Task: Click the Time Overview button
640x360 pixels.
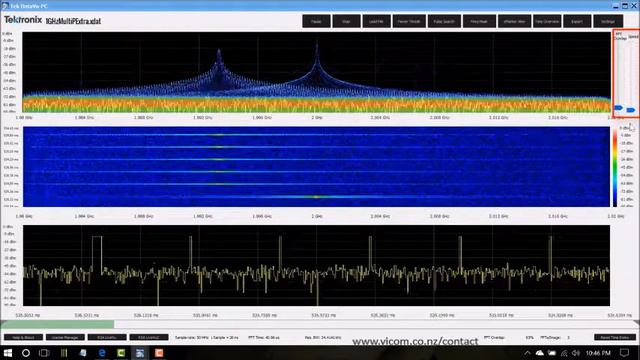Action: (547, 21)
